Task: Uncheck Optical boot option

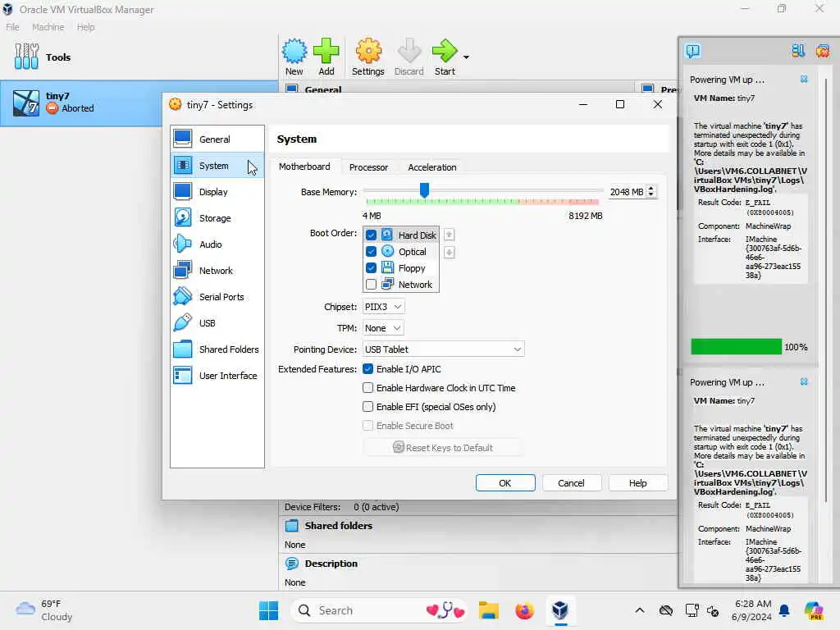Action: 371,252
